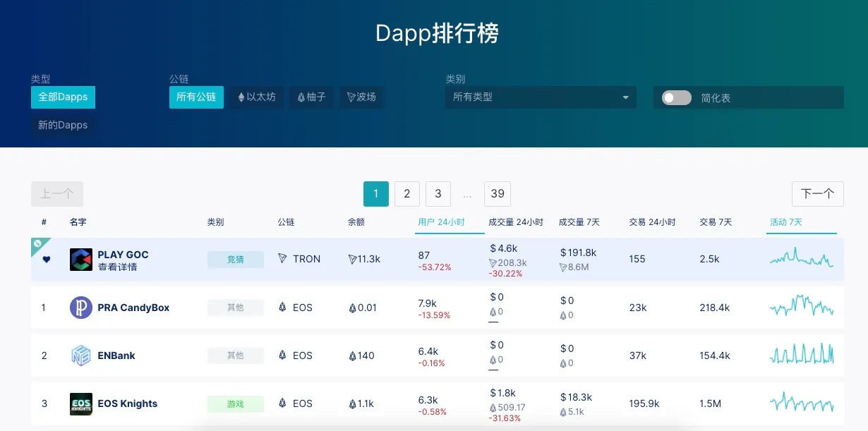Screen dimensions: 868x431
Task: Click the -53.72% change value
Action: click(435, 267)
